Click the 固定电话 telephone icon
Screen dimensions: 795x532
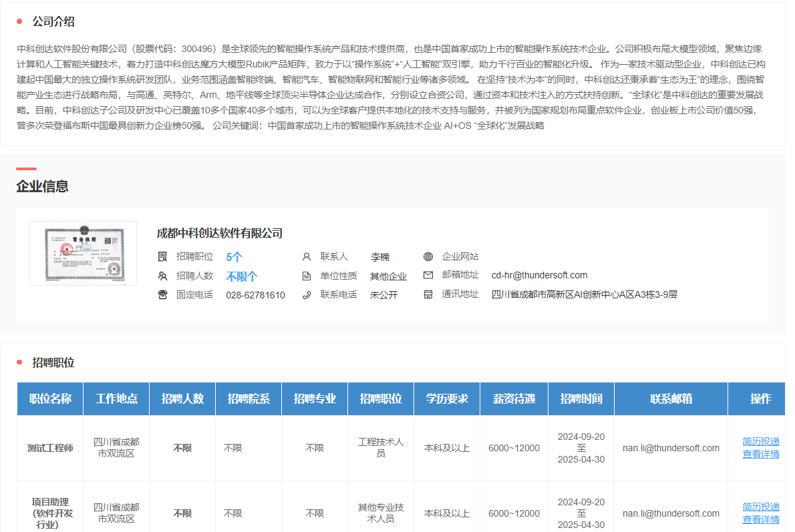click(x=162, y=295)
